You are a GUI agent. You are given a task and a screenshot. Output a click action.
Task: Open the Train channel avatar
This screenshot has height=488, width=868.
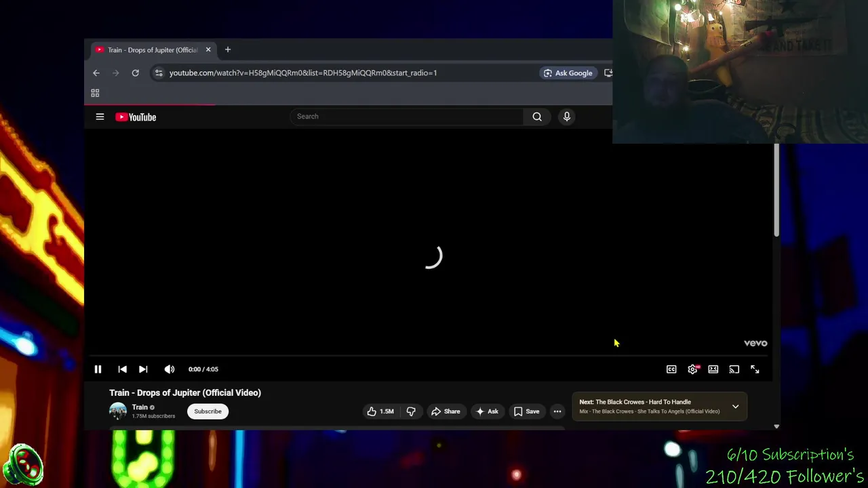point(118,411)
